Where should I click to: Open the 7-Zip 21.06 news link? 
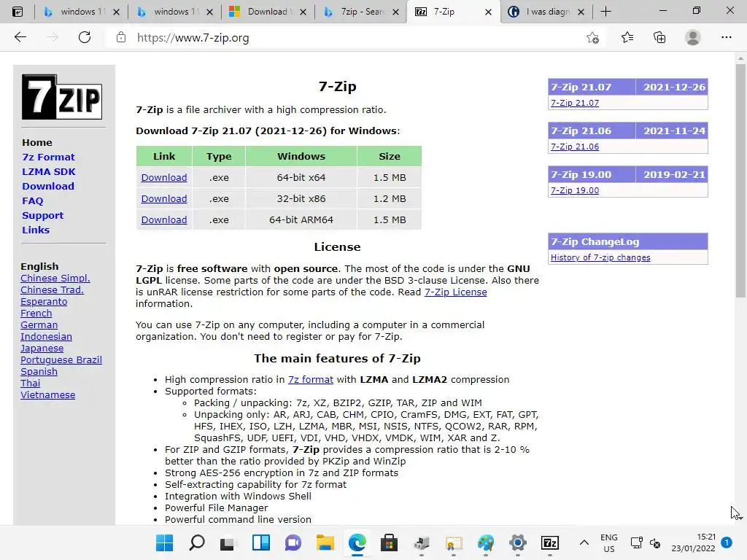(575, 147)
